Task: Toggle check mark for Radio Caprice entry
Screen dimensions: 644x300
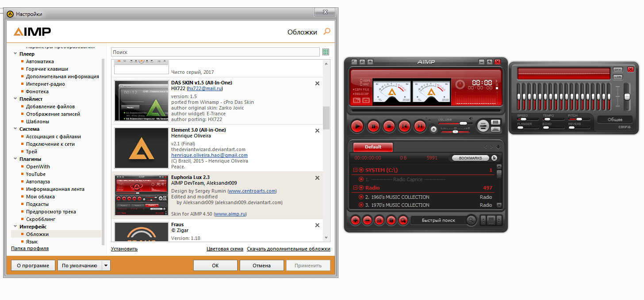Action: click(361, 179)
